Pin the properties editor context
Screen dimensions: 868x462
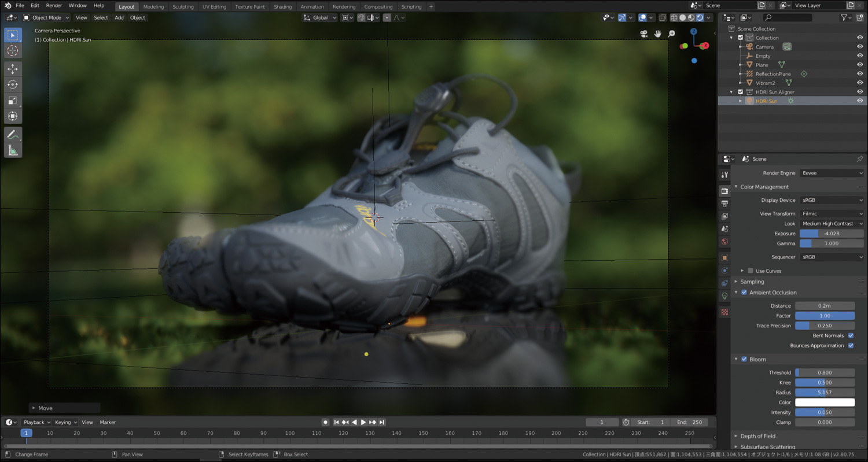pyautogui.click(x=860, y=159)
